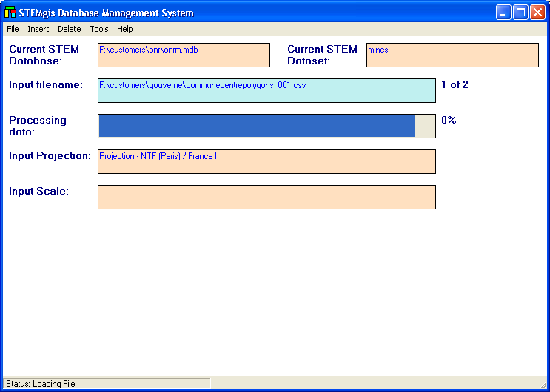Click the 'Processing data:' label

(x=38, y=126)
